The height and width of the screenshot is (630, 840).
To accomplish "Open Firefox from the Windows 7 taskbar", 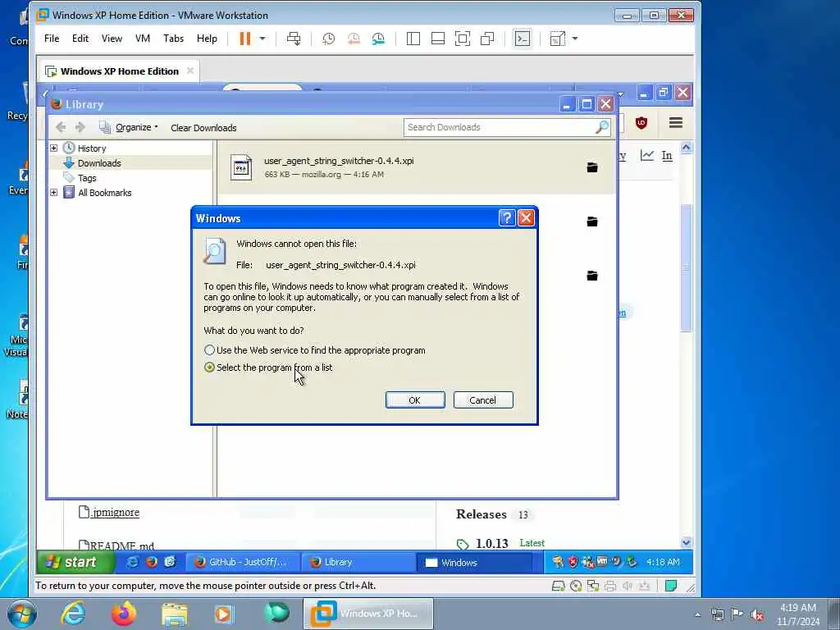I will click(124, 614).
